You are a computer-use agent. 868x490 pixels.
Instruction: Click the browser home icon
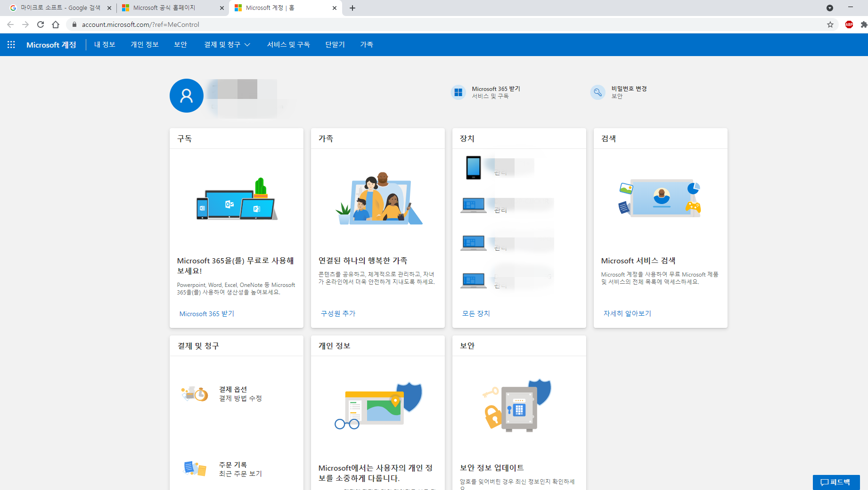click(56, 24)
